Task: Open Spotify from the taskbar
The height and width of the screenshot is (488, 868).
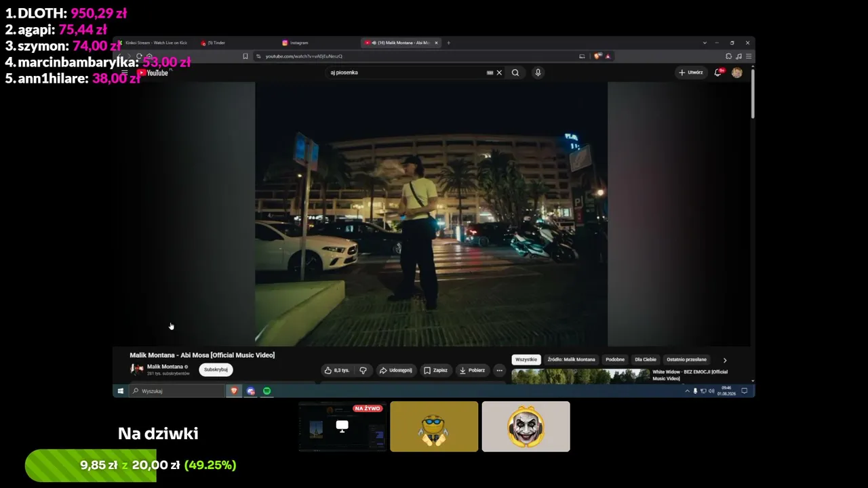Action: tap(267, 391)
